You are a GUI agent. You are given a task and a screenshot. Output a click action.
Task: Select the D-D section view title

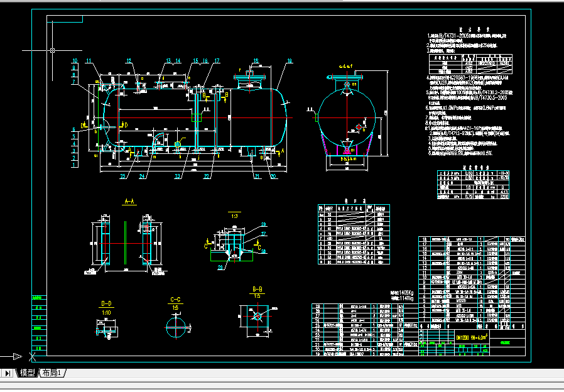click(x=107, y=303)
